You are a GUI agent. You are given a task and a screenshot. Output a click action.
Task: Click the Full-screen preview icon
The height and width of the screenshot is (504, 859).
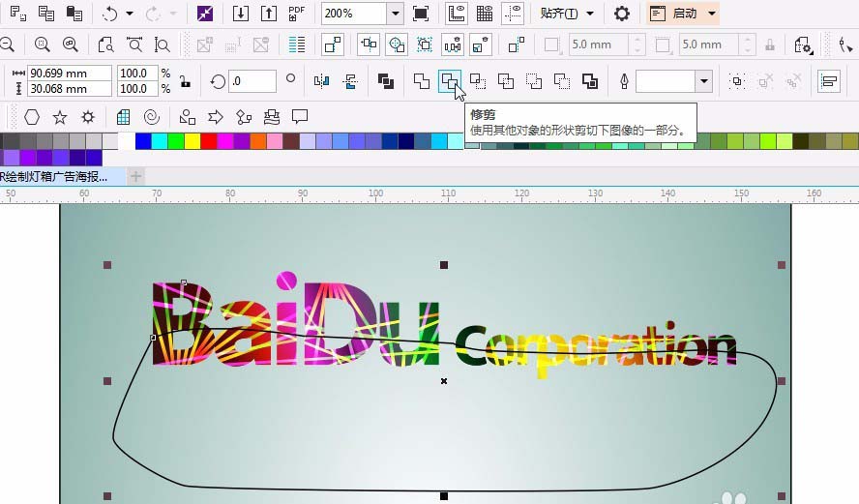pyautogui.click(x=421, y=14)
